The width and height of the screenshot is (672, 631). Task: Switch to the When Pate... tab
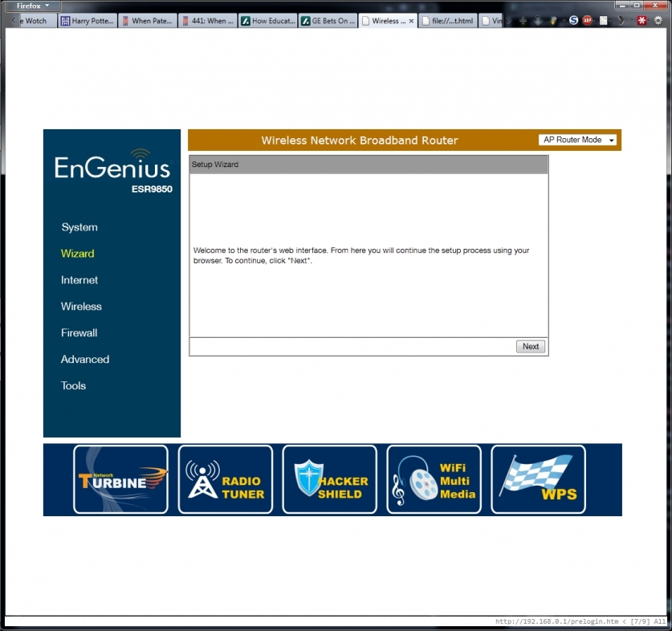147,21
